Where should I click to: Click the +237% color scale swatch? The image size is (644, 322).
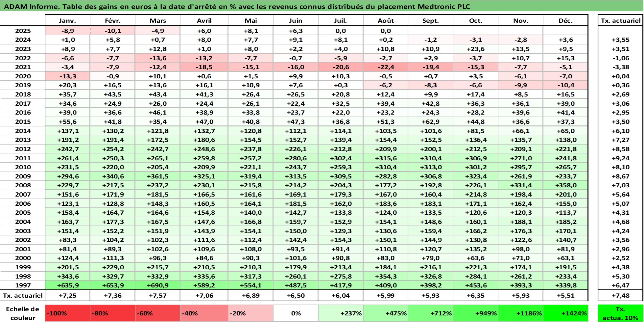(341, 313)
